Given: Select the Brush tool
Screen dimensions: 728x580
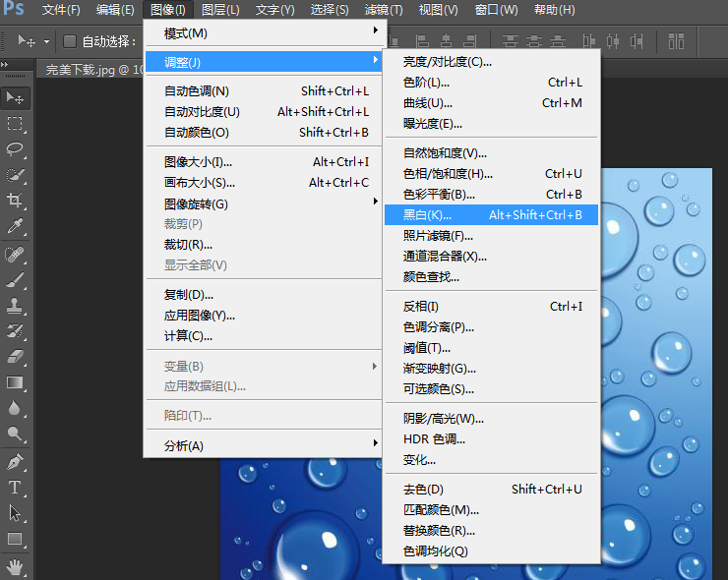Looking at the screenshot, I should pos(15,280).
